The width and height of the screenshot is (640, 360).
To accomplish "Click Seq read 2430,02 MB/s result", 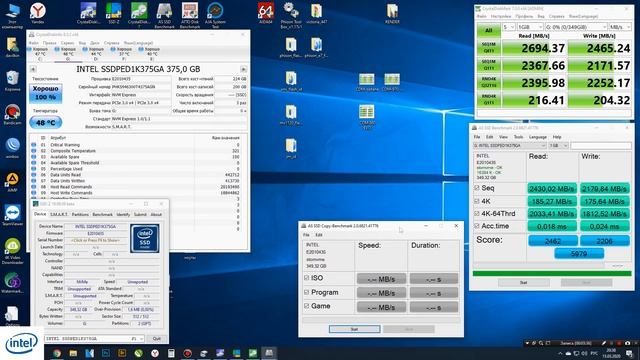I will 551,189.
